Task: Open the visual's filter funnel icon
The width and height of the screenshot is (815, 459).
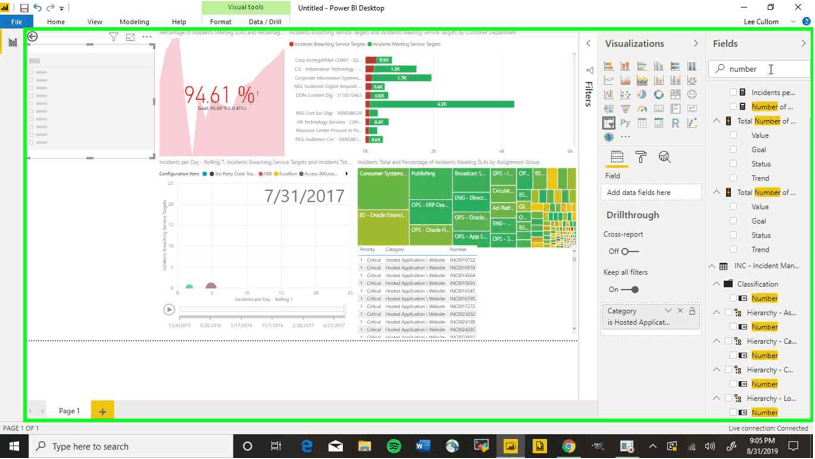Action: (x=114, y=37)
